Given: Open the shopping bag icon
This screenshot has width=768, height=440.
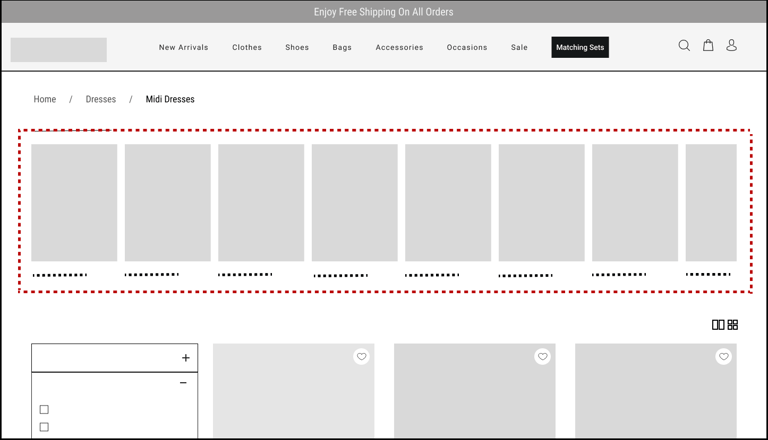Looking at the screenshot, I should point(708,45).
